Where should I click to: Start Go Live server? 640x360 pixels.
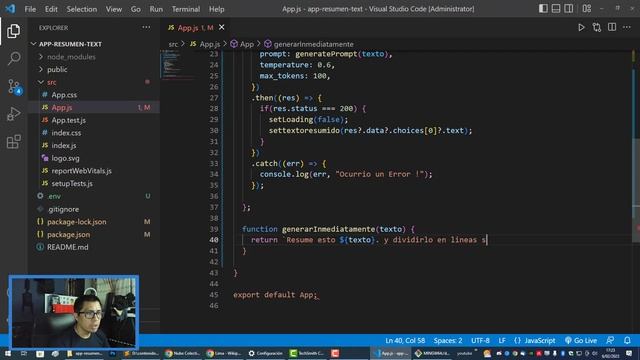581,340
